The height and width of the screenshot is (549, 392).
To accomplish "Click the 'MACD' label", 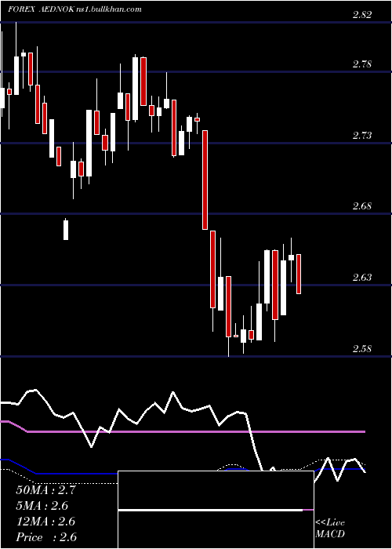I will click(330, 534).
